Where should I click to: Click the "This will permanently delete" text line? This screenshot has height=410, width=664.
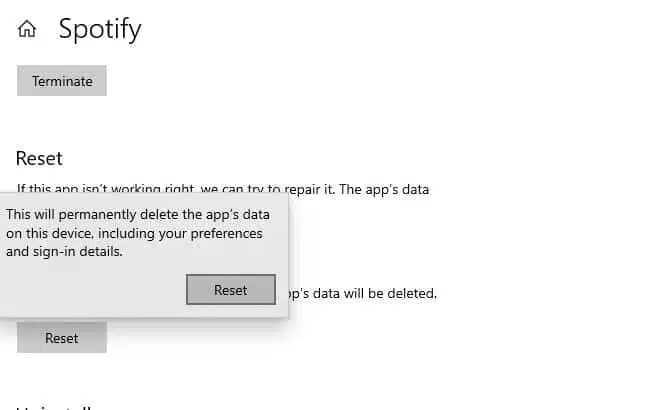134,214
